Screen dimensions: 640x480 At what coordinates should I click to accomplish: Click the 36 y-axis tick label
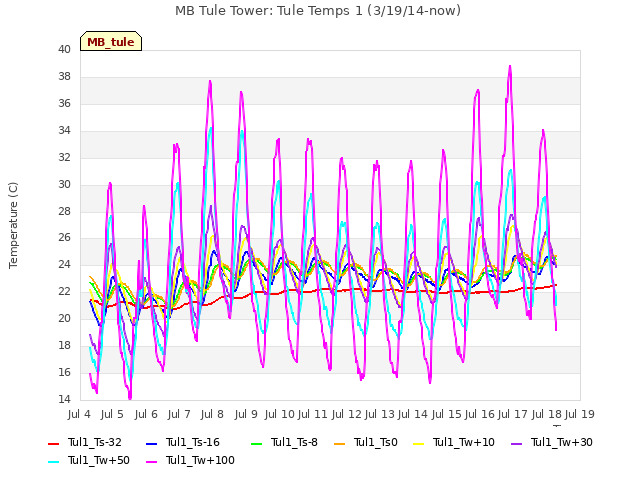(64, 103)
